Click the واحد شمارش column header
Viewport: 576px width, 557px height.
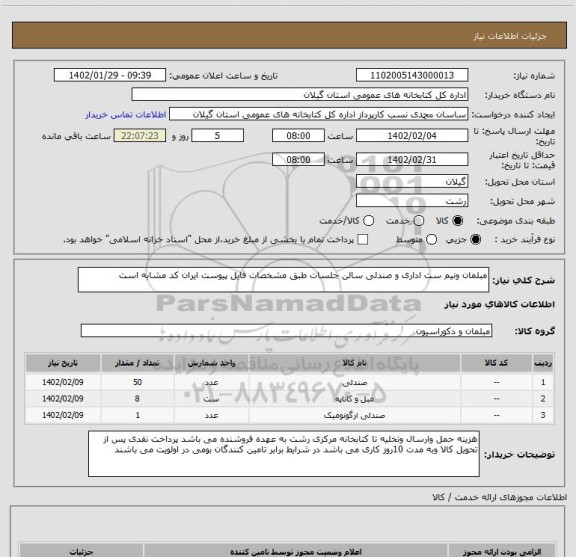pyautogui.click(x=212, y=363)
